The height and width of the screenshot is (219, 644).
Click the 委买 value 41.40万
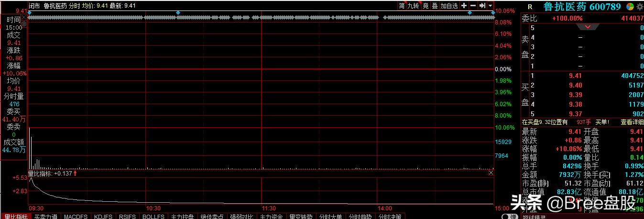coord(13,119)
